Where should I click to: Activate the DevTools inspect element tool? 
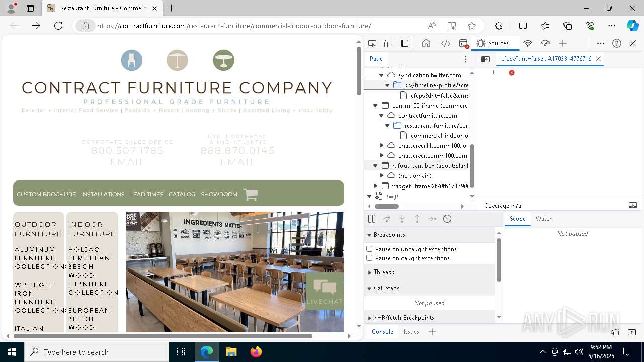click(372, 43)
